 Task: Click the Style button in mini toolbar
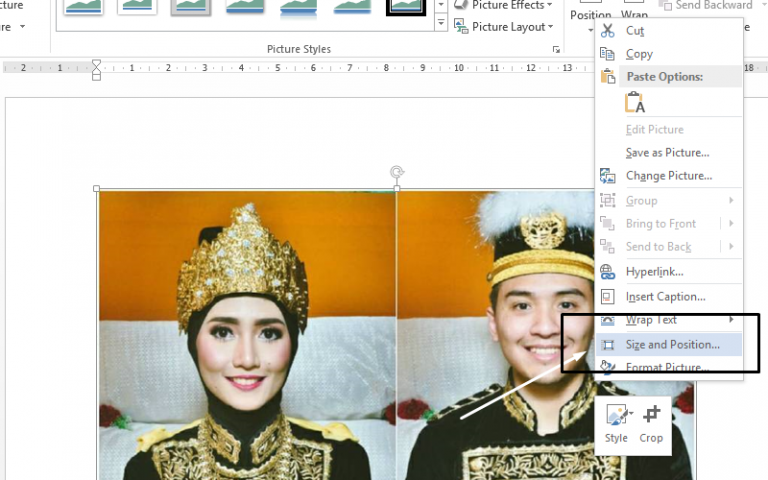pyautogui.click(x=616, y=424)
